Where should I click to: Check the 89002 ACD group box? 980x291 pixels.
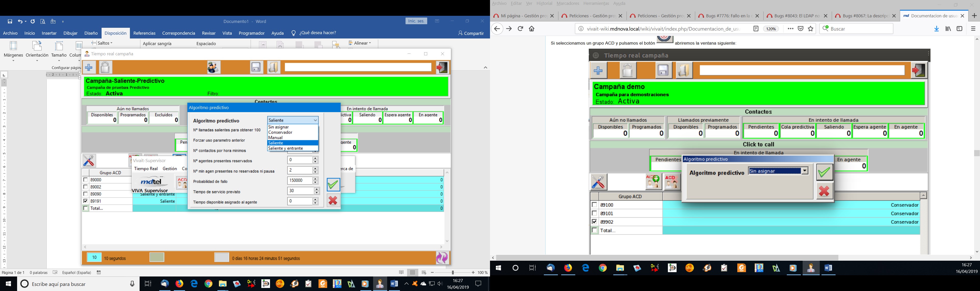pyautogui.click(x=85, y=187)
